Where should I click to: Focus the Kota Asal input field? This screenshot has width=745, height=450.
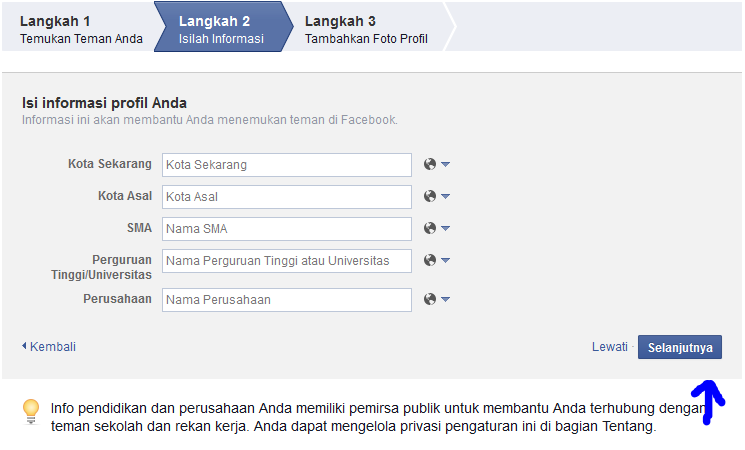287,197
